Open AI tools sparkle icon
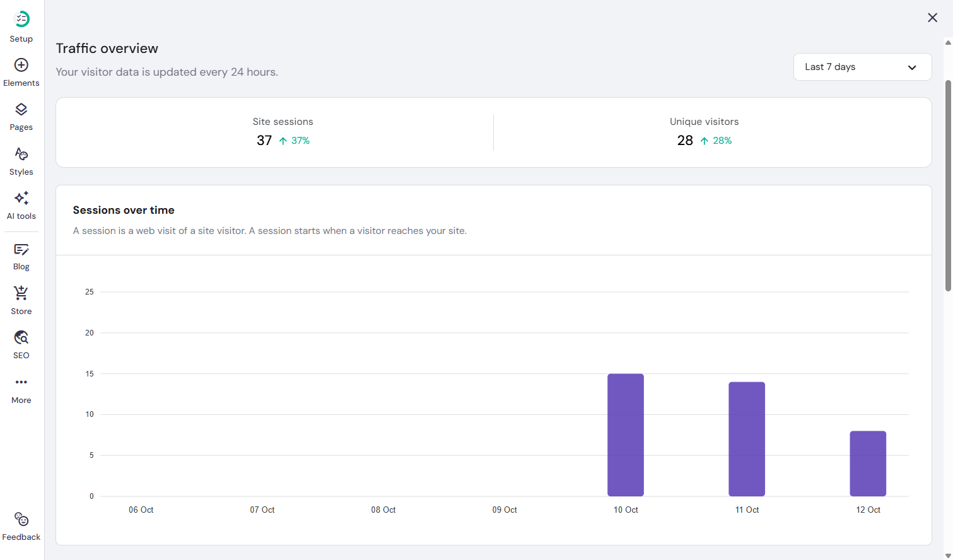Viewport: 953px width, 560px height. pos(21,198)
